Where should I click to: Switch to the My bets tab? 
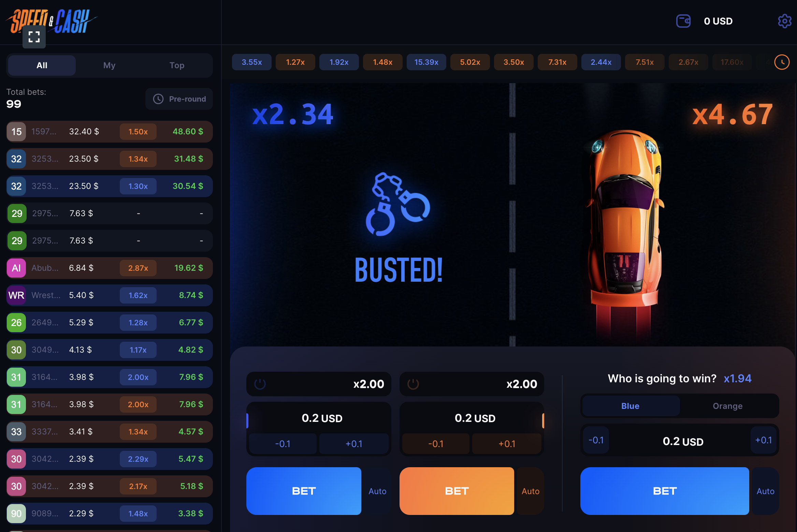pos(110,65)
